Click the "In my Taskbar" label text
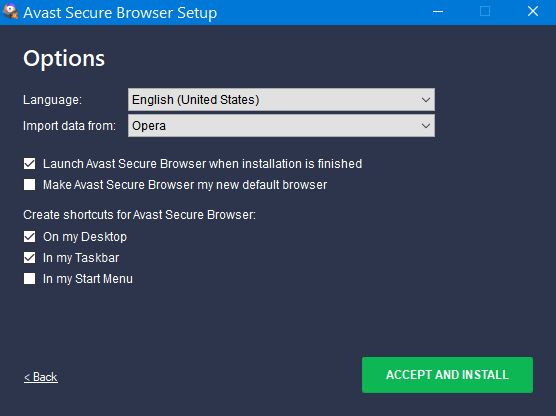 81,258
